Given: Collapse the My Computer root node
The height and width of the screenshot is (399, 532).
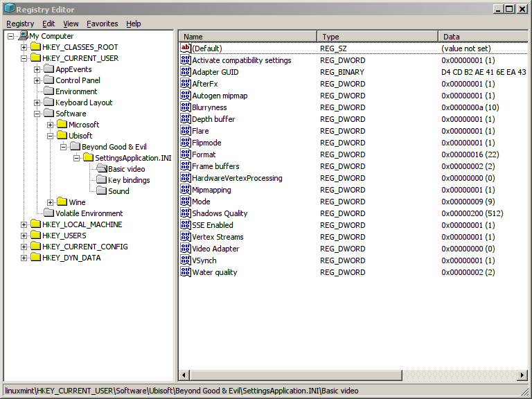Looking at the screenshot, I should pyautogui.click(x=10, y=36).
